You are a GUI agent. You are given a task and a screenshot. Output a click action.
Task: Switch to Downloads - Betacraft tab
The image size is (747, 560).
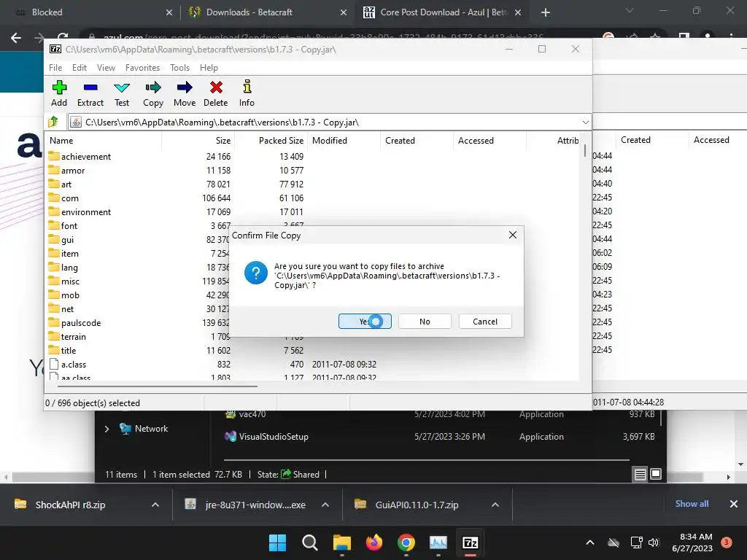(267, 12)
